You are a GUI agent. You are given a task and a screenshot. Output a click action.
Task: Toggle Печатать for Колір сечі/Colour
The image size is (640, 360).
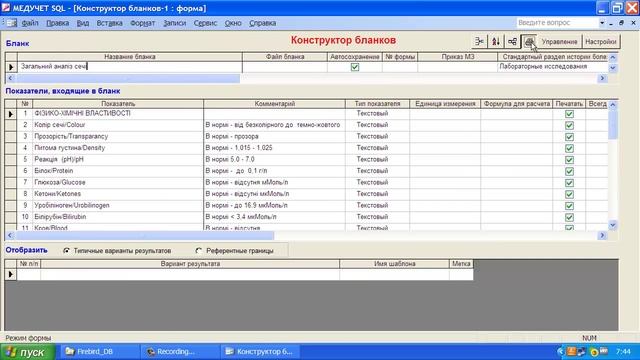(569, 125)
